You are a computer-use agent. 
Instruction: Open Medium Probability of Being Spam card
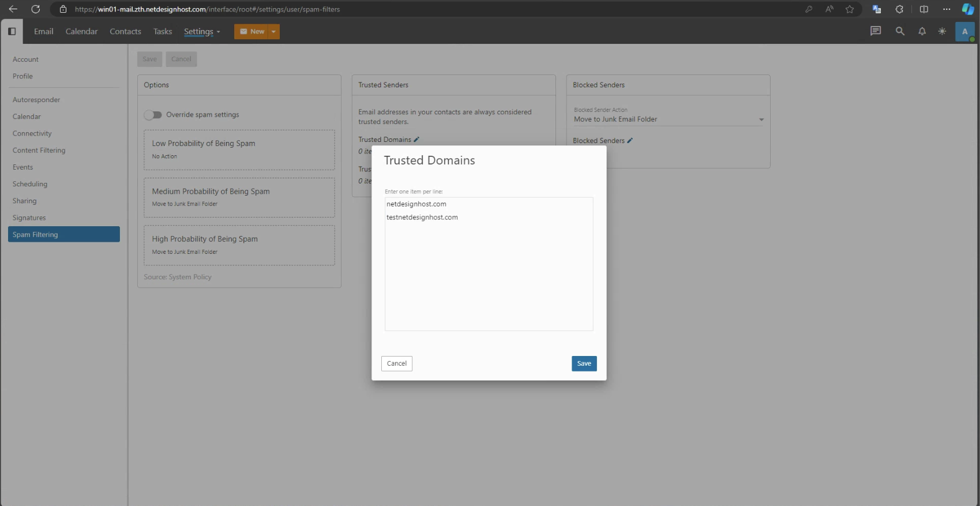coord(239,197)
